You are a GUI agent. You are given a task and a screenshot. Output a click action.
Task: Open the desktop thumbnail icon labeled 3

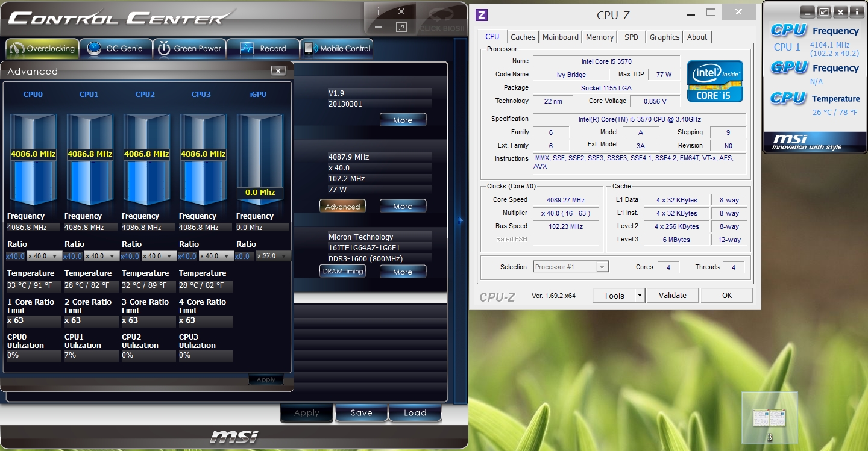pos(770,418)
